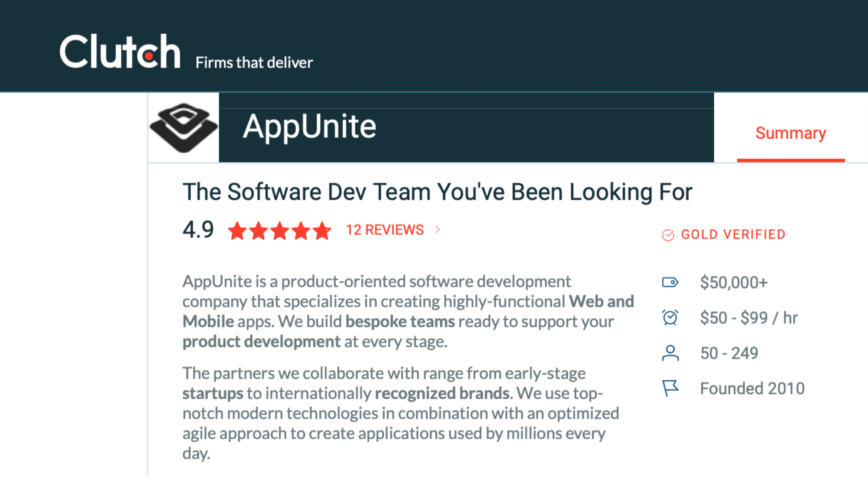Click the five-star rating
868x489 pixels.
click(279, 231)
